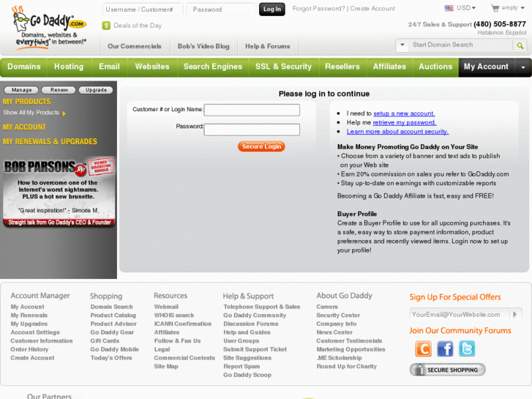Click Round Up for Charity footer link
This screenshot has width=532, height=399.
point(346,366)
